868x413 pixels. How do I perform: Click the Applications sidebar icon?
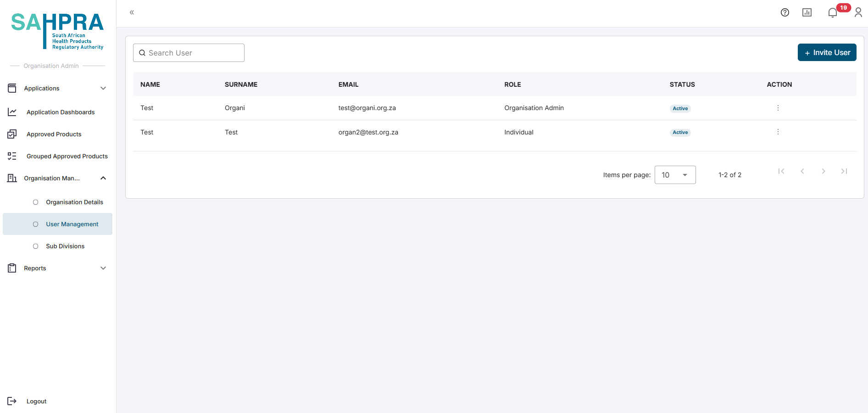tap(12, 88)
